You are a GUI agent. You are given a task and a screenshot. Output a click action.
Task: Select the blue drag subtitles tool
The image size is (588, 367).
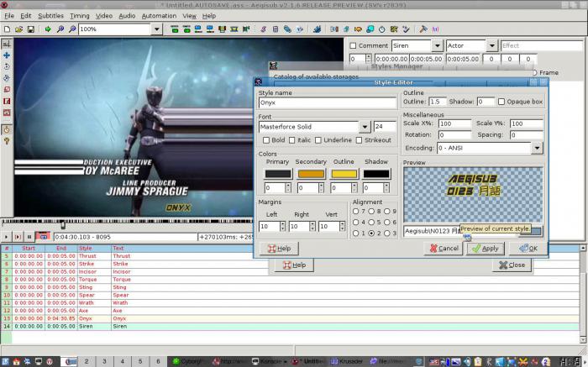7,55
